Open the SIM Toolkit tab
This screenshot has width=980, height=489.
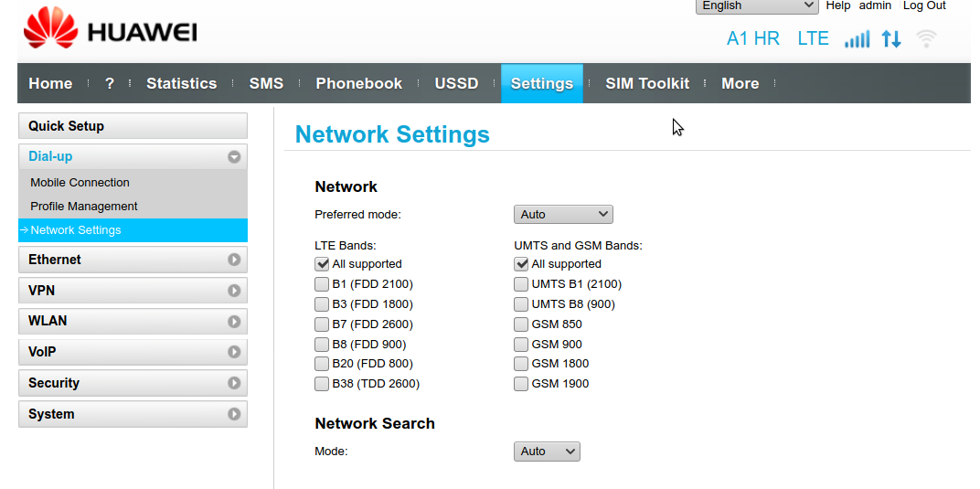(647, 83)
